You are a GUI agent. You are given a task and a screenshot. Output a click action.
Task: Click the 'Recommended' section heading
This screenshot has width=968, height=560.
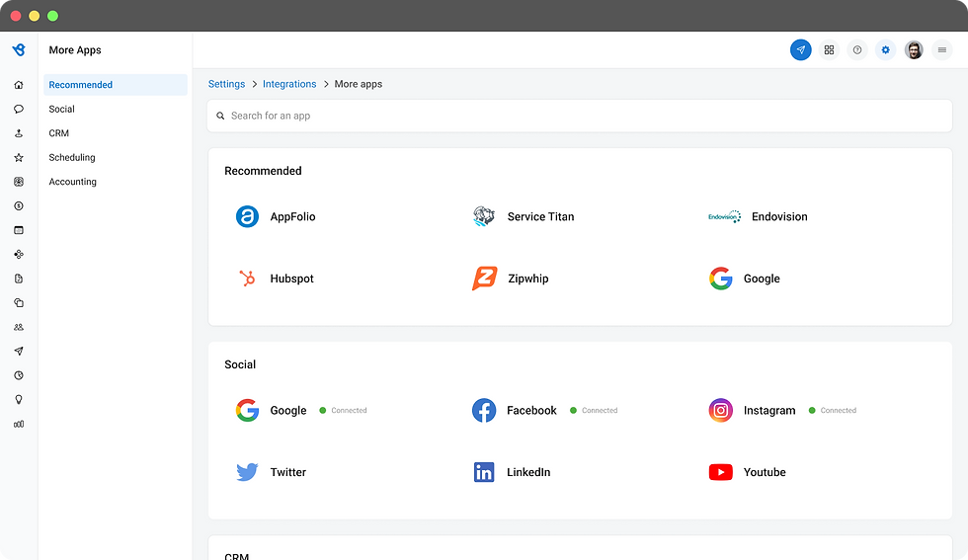click(x=263, y=171)
